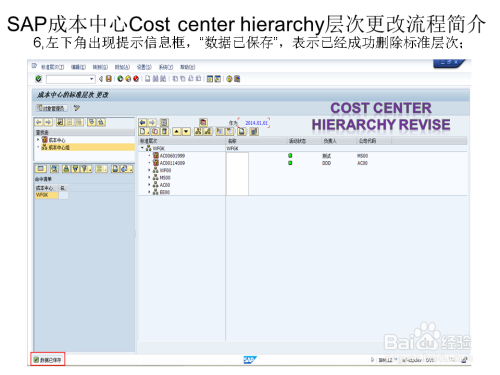The image size is (500, 375).
Task: Collapse the WFGK root node
Action: point(142,148)
